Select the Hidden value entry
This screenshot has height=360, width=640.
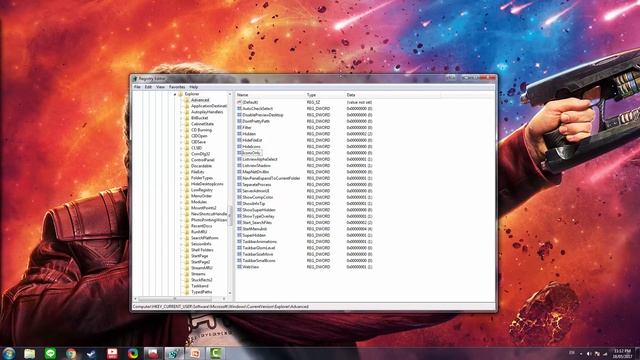(249, 134)
